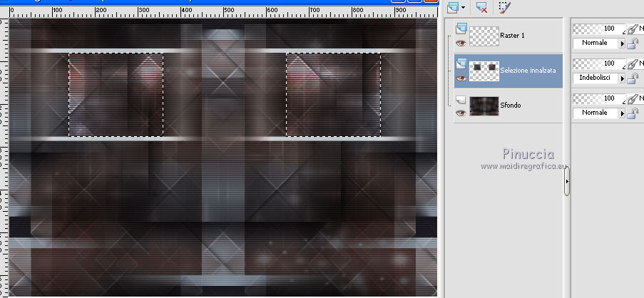644x298 pixels.
Task: Click the Indebolisci blend mode arrow
Action: (x=622, y=78)
